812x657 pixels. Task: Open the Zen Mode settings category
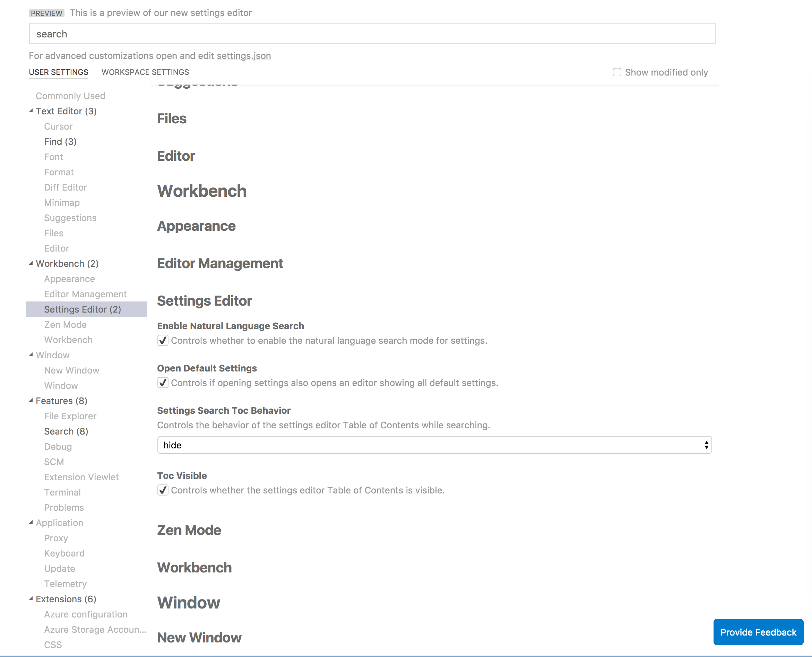pyautogui.click(x=65, y=324)
